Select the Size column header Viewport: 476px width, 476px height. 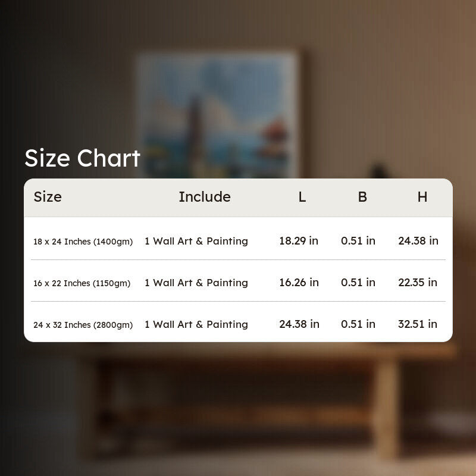point(48,197)
